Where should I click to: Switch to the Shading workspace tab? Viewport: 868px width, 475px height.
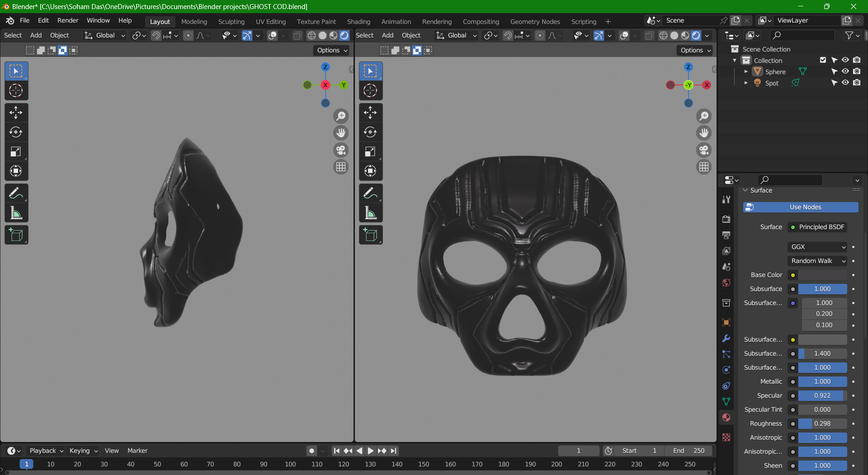(x=358, y=21)
